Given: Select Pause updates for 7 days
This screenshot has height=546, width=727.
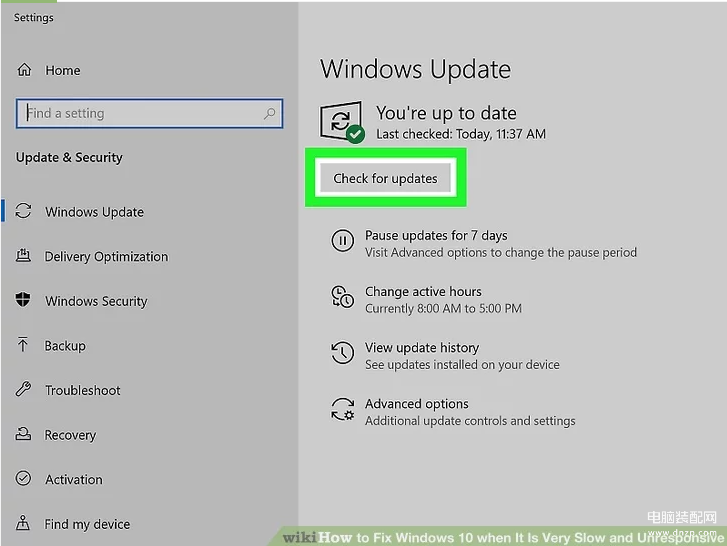Looking at the screenshot, I should pyautogui.click(x=436, y=235).
